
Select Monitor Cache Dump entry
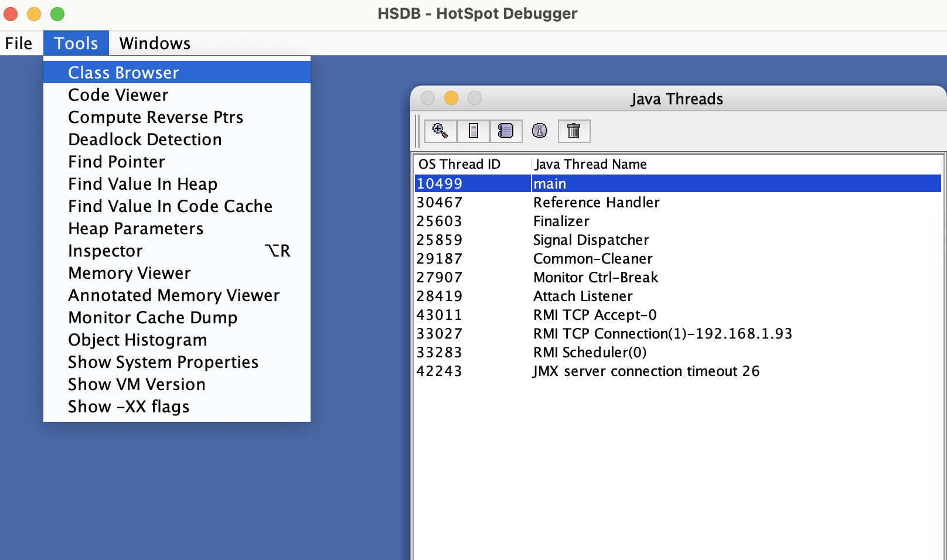177,317
